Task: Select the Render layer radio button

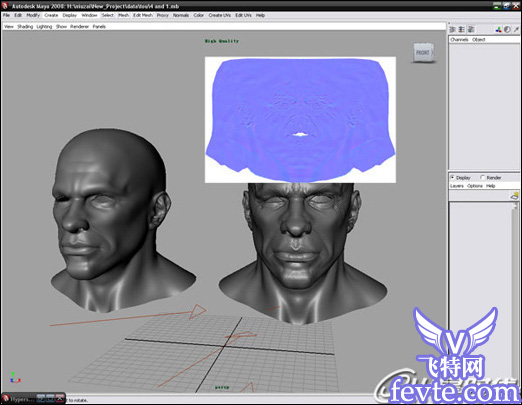Action: coord(482,177)
